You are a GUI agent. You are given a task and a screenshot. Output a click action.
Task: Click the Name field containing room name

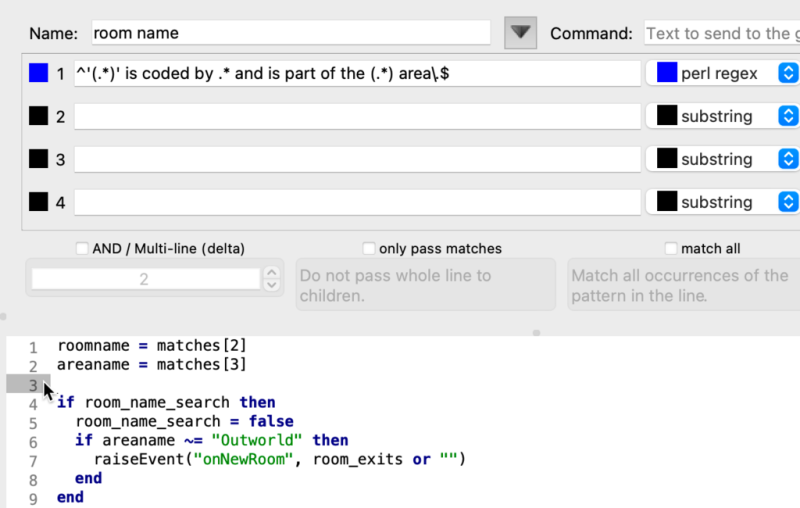pyautogui.click(x=290, y=33)
